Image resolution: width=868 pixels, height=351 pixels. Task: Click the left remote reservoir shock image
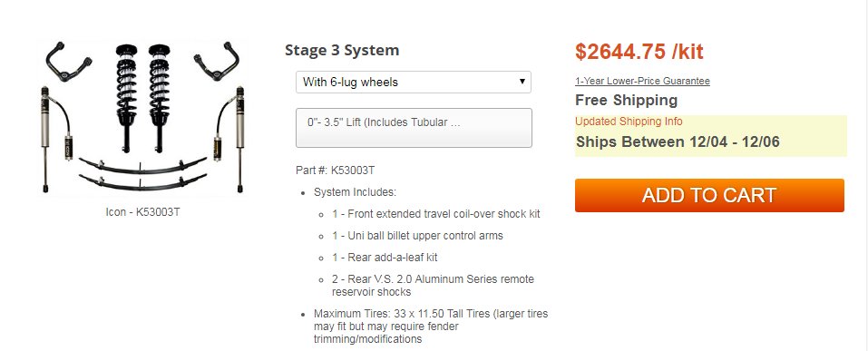pyautogui.click(x=55, y=139)
